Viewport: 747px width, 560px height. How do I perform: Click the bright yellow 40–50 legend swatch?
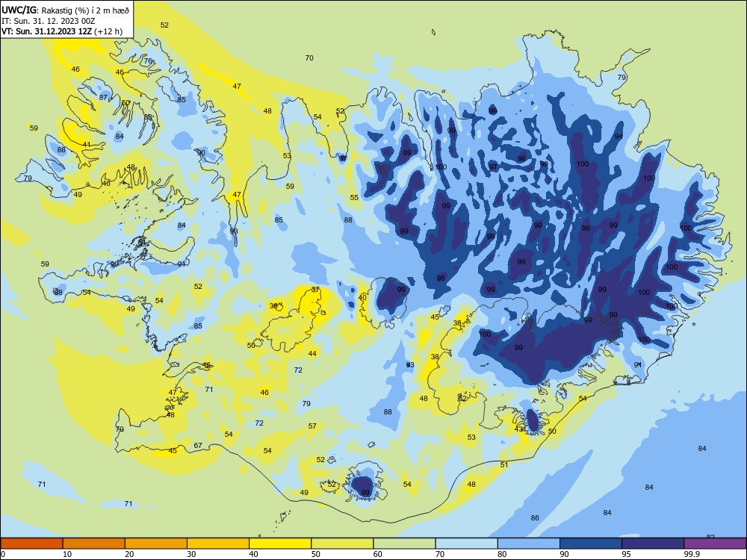[280, 544]
